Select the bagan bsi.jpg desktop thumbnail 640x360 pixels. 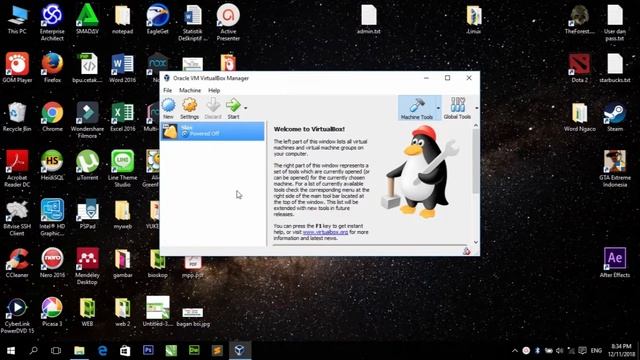point(193,316)
